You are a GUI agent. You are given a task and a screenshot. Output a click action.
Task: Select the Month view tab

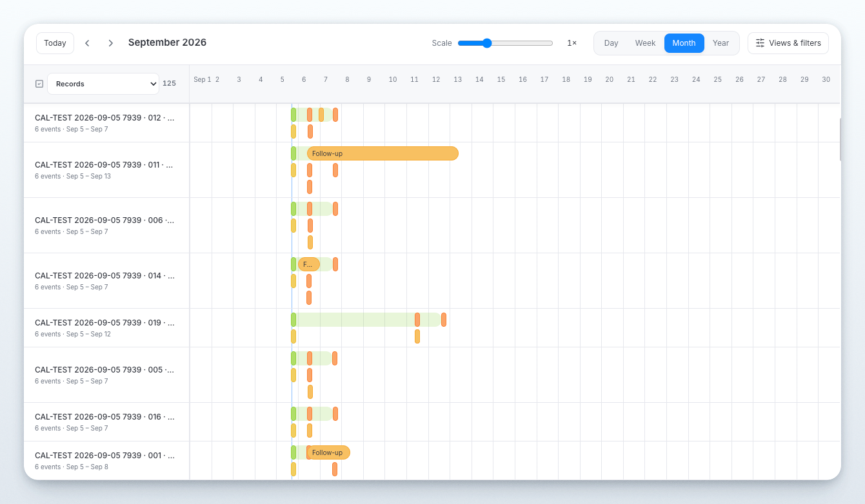pyautogui.click(x=684, y=43)
